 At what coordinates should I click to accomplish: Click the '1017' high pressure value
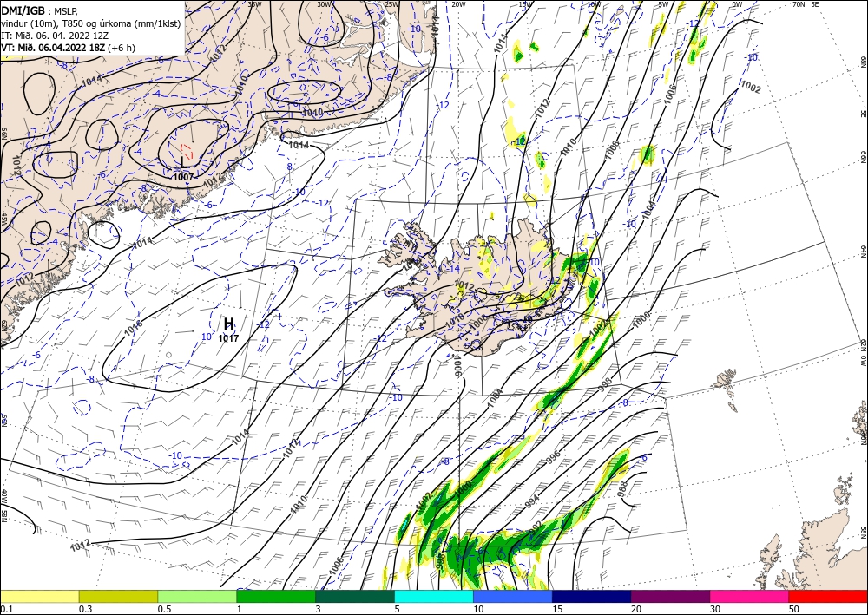click(x=228, y=338)
